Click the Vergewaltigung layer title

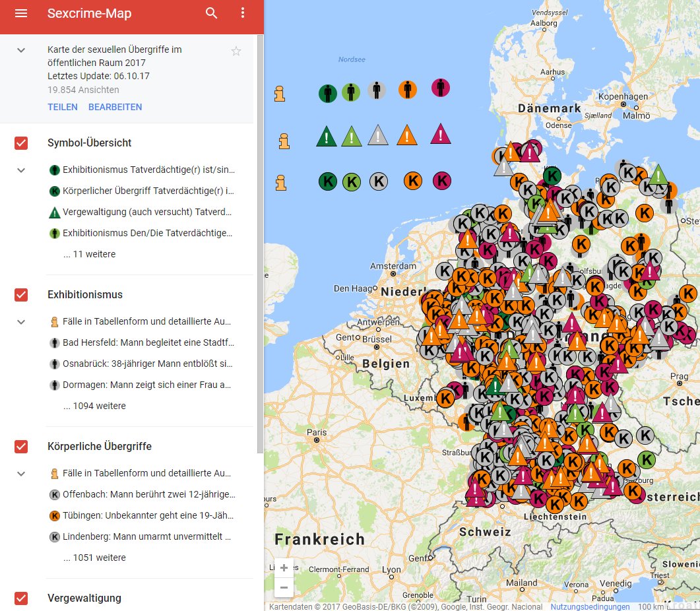pyautogui.click(x=84, y=598)
